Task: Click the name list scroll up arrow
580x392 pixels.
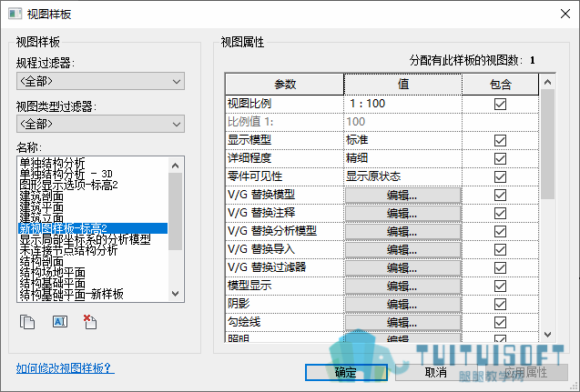Action: pyautogui.click(x=176, y=166)
